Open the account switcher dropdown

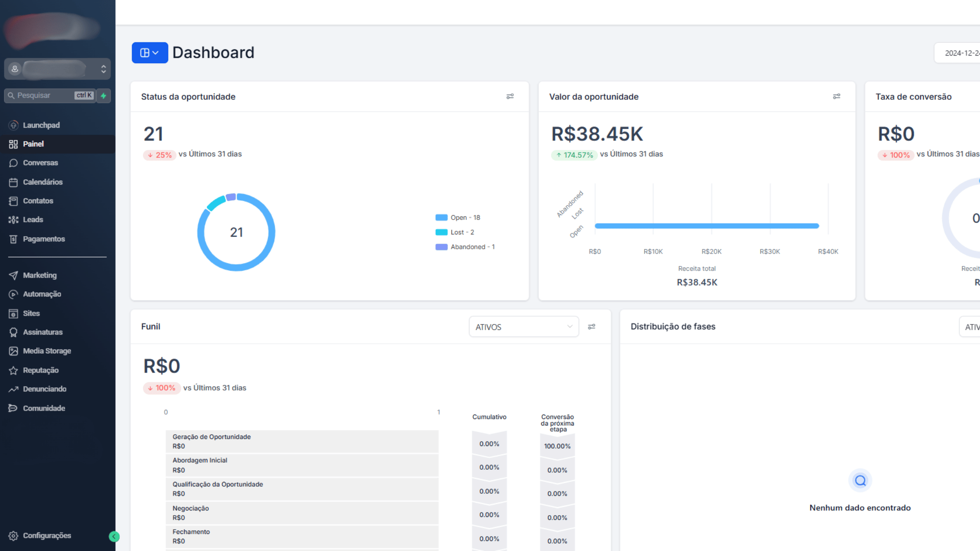(x=57, y=69)
